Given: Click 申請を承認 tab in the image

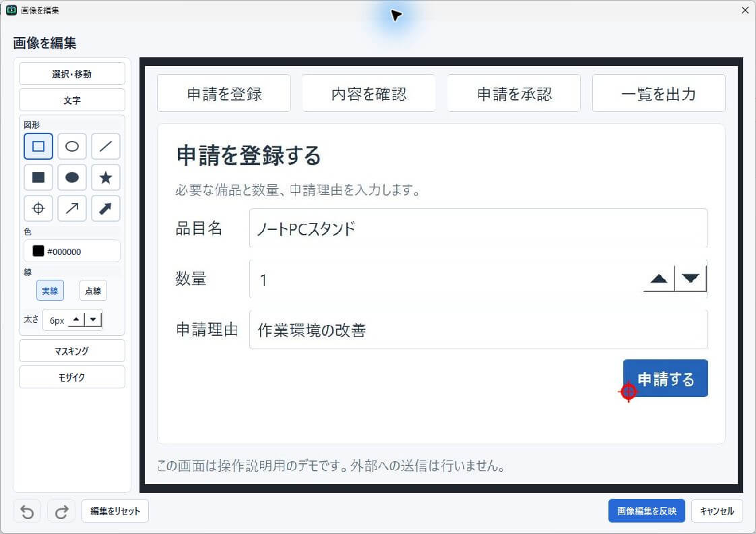Looking at the screenshot, I should (514, 94).
